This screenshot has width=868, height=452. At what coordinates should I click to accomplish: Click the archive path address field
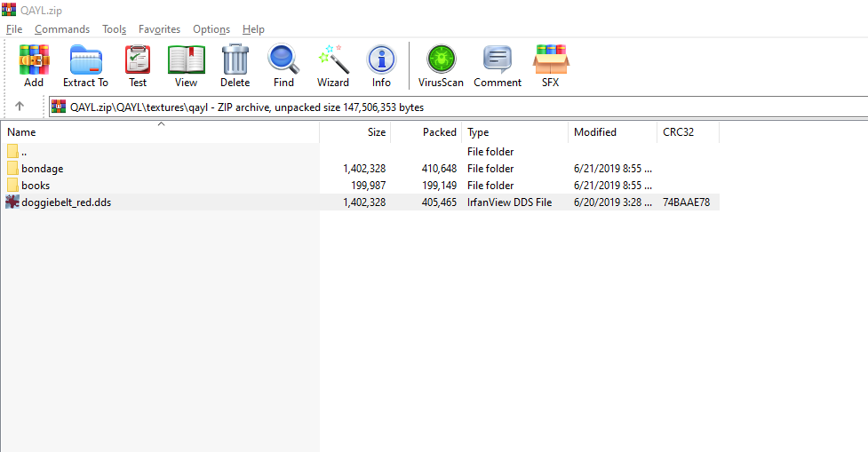(458, 107)
